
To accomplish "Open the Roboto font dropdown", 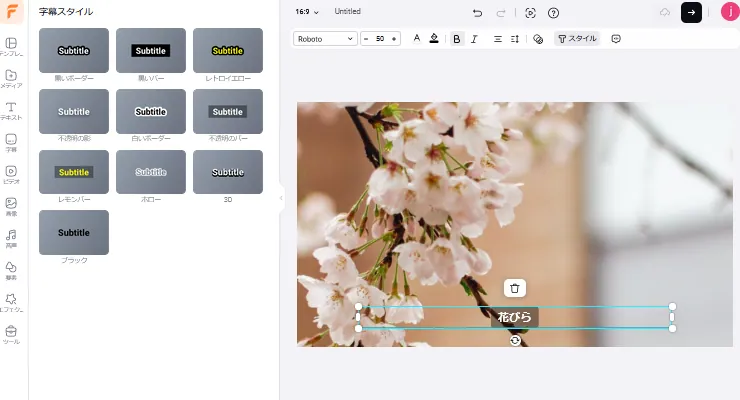I will tap(325, 39).
